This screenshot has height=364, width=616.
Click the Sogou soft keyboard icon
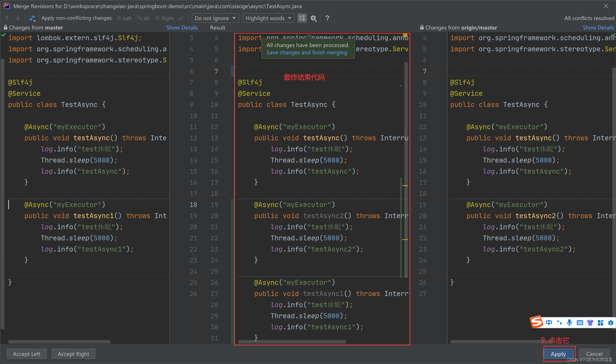(580, 323)
